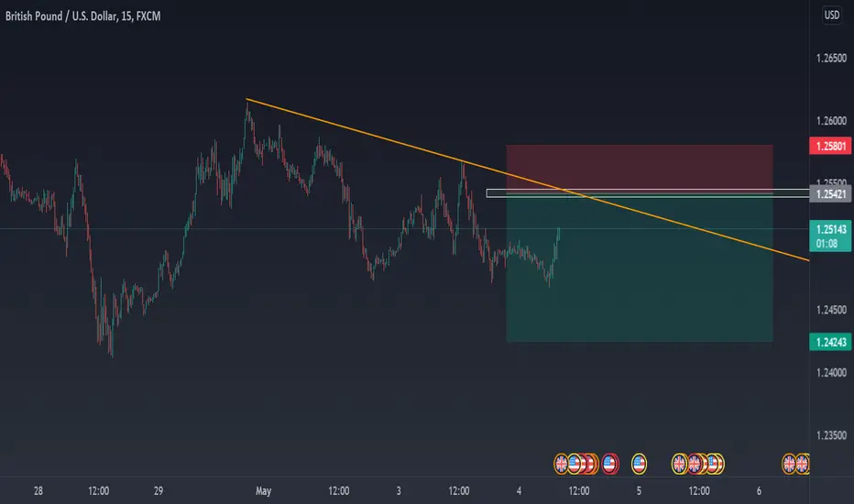Click the 28 date label on time axis
This screenshot has height=504, width=854.
pyautogui.click(x=38, y=491)
